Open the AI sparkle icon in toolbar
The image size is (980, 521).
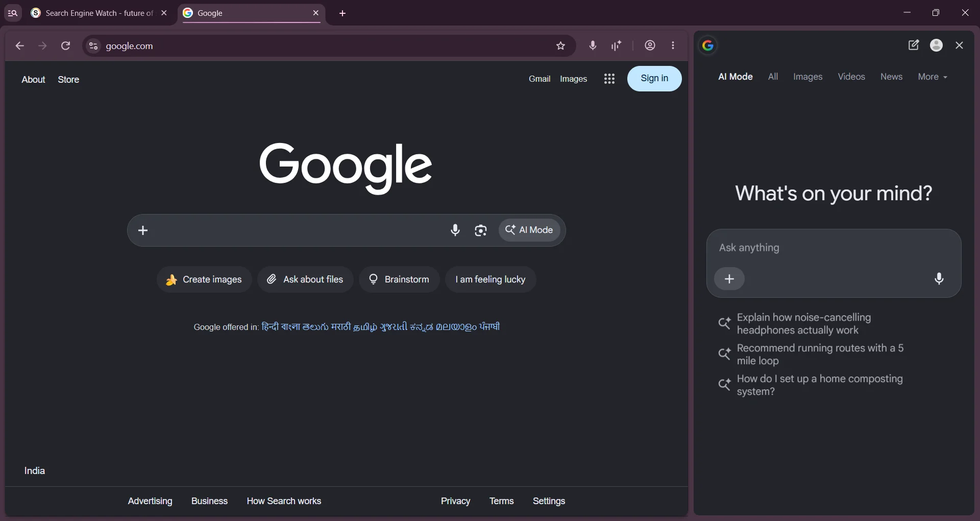[x=617, y=45]
